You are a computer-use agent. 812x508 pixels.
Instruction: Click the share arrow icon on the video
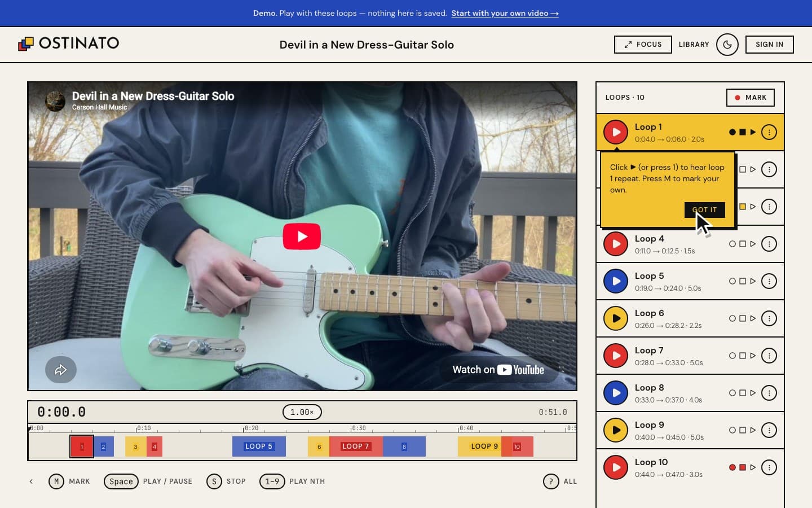point(61,370)
